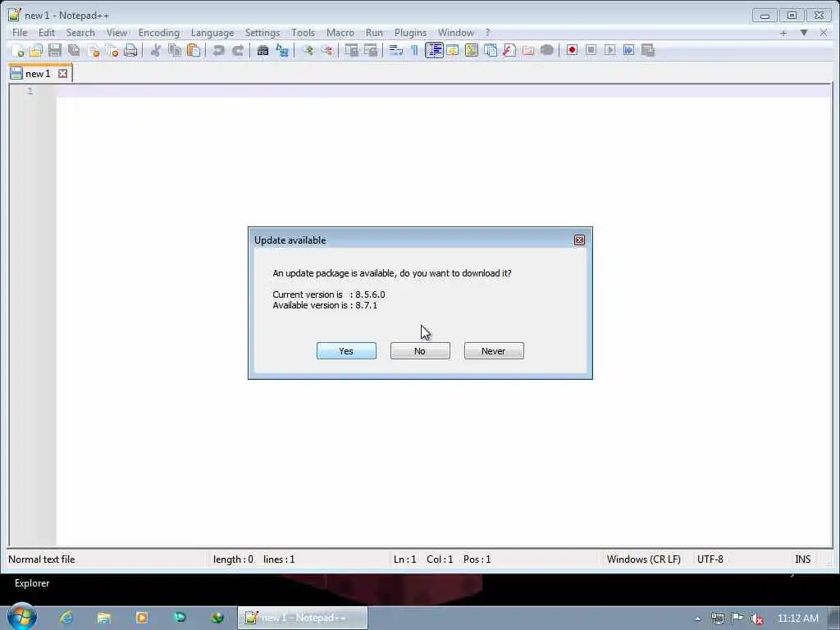Click the Close file toolbar icon

[94, 50]
